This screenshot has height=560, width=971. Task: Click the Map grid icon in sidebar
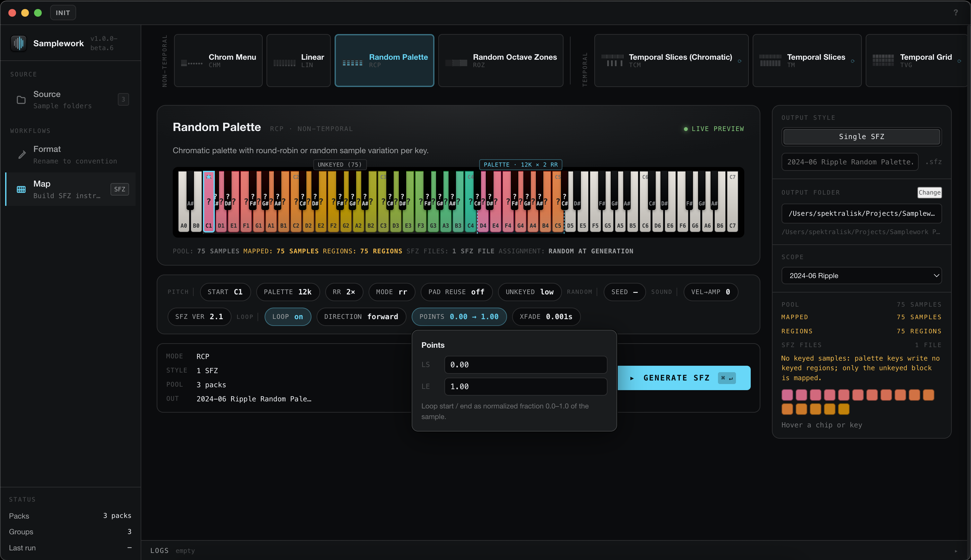(x=21, y=189)
